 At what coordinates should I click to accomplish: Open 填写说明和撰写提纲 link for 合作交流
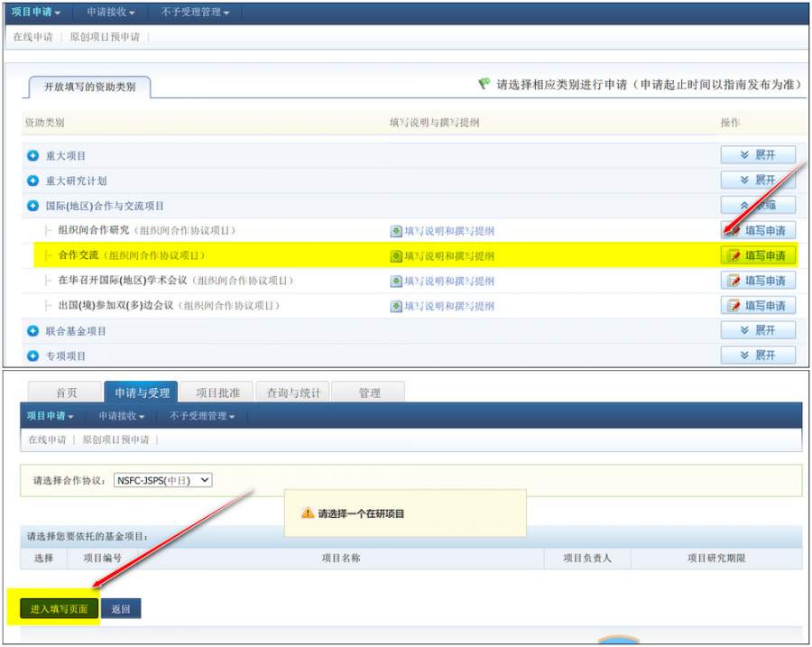click(449, 256)
